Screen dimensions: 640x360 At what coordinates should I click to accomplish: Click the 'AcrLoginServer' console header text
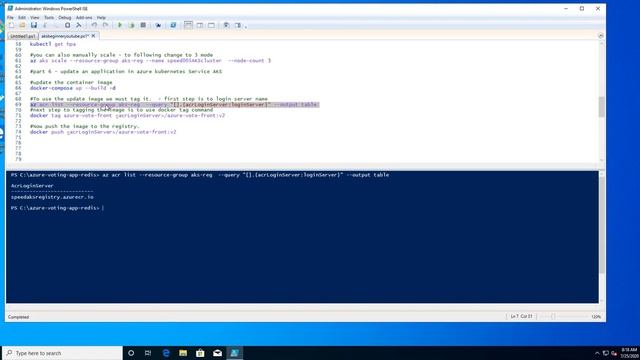pyautogui.click(x=32, y=186)
